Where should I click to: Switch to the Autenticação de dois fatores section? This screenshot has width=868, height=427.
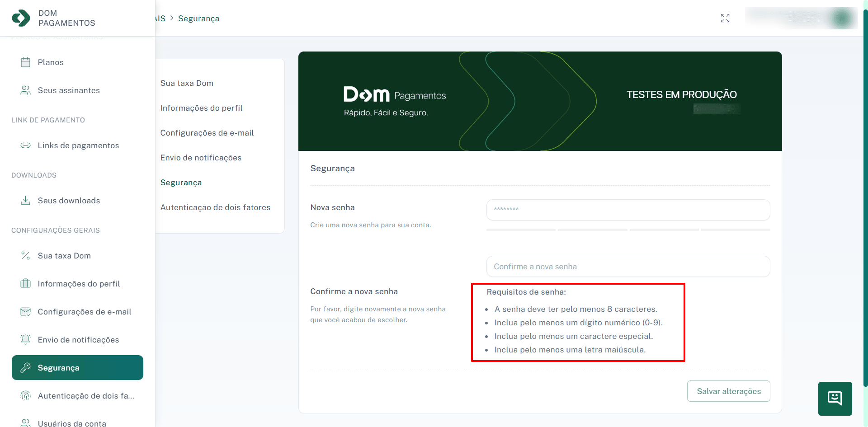tap(215, 207)
